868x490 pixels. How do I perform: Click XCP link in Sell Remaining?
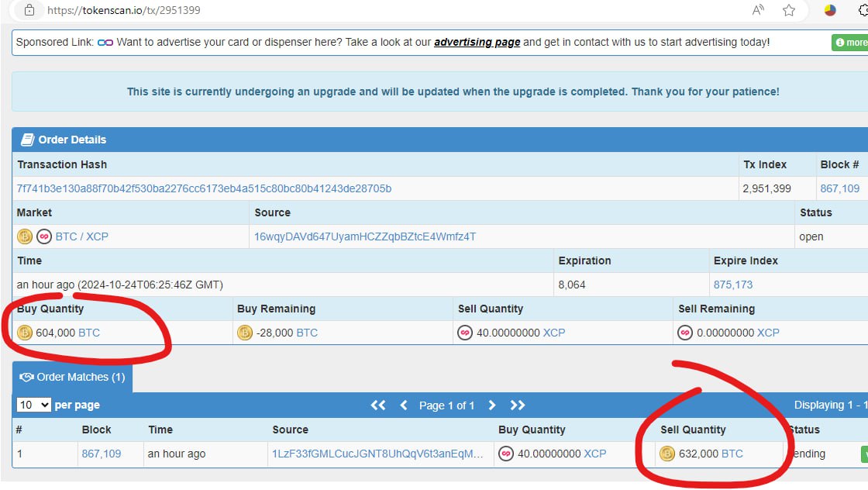pyautogui.click(x=768, y=333)
